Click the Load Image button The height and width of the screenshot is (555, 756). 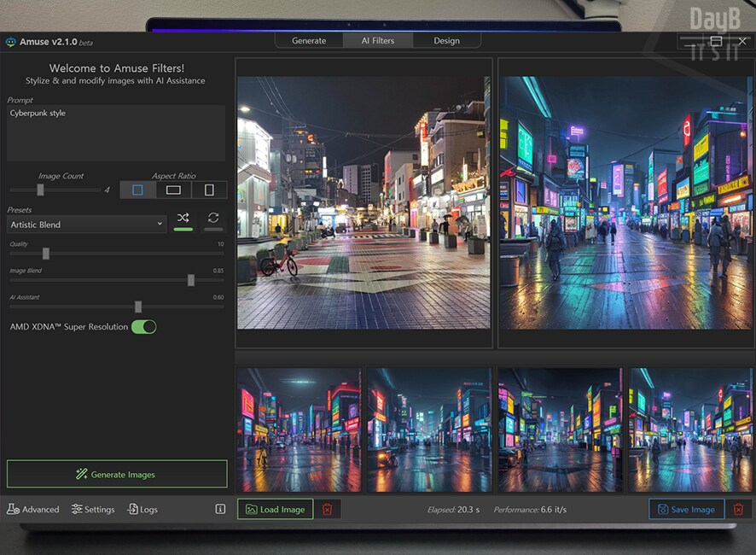275,510
